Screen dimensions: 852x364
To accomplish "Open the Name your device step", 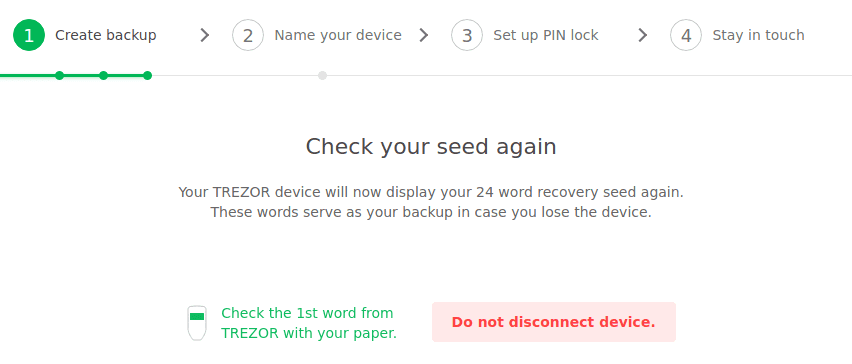I will [337, 35].
